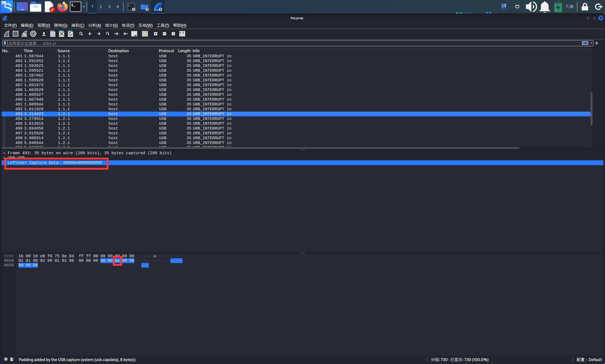
Task: Reset text to normal size
Action: coord(173,34)
